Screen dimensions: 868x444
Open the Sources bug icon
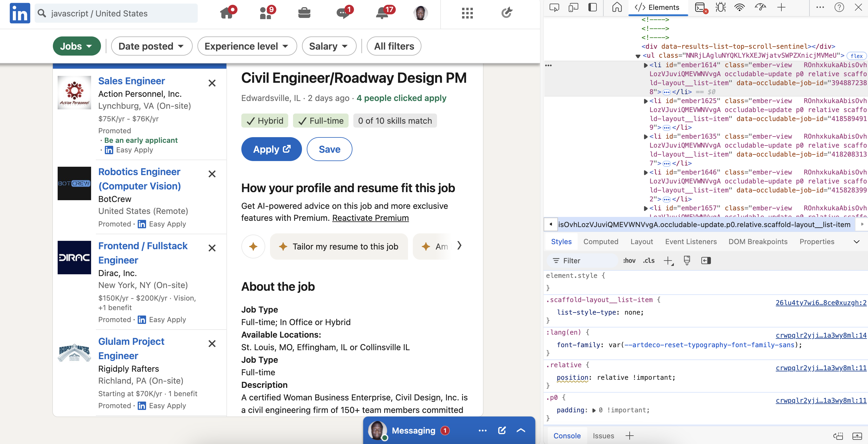click(721, 7)
